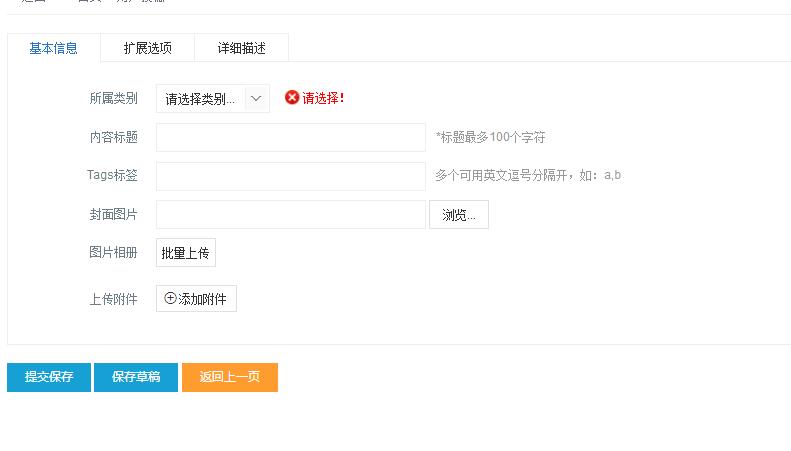
Task: Click the 内容标题 text input field
Action: tap(291, 137)
